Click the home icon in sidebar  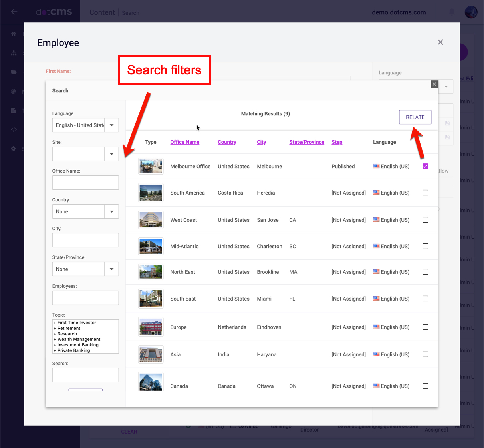pos(14,34)
